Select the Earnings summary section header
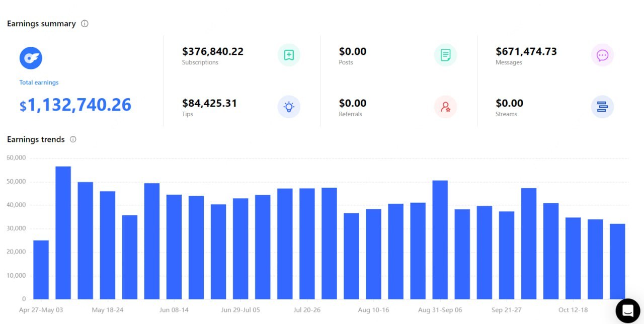Image resolution: width=644 pixels, height=324 pixels. tap(41, 23)
